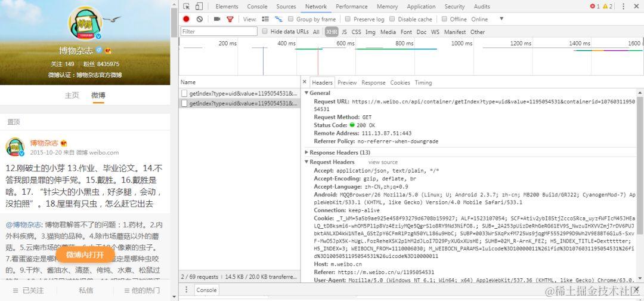The image size is (644, 301).
Task: Click the network Filter text field
Action: pos(219,31)
